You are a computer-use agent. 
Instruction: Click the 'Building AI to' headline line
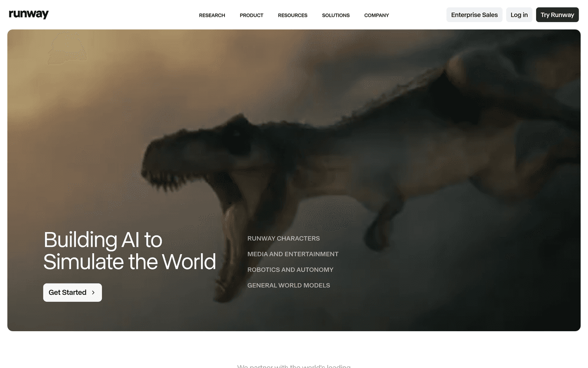[x=103, y=240]
